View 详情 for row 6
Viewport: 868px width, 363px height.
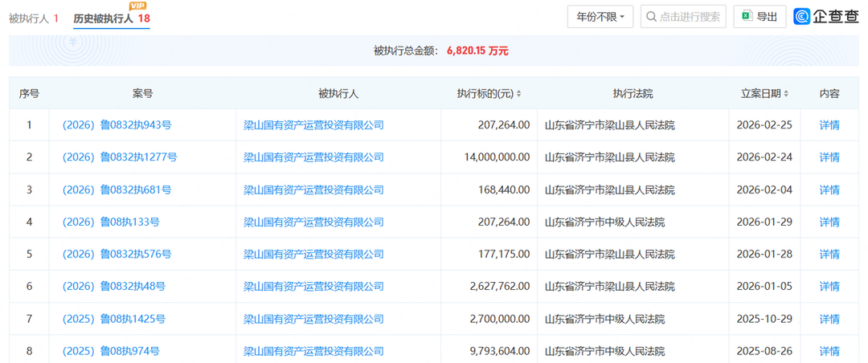coord(829,287)
